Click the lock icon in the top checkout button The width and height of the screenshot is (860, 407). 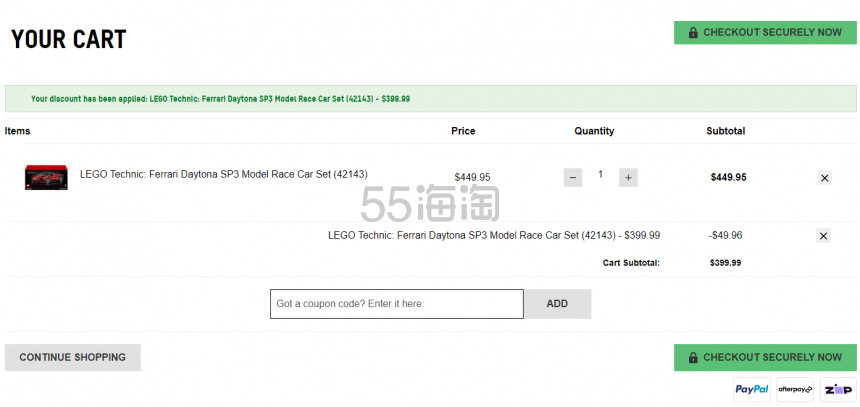click(x=693, y=33)
